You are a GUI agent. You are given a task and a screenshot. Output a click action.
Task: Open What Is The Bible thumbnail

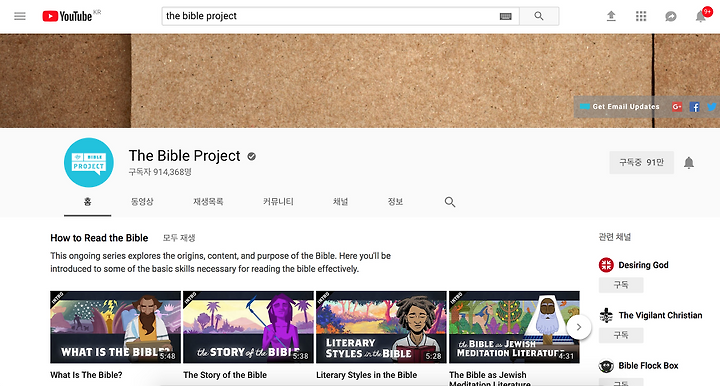pos(115,327)
